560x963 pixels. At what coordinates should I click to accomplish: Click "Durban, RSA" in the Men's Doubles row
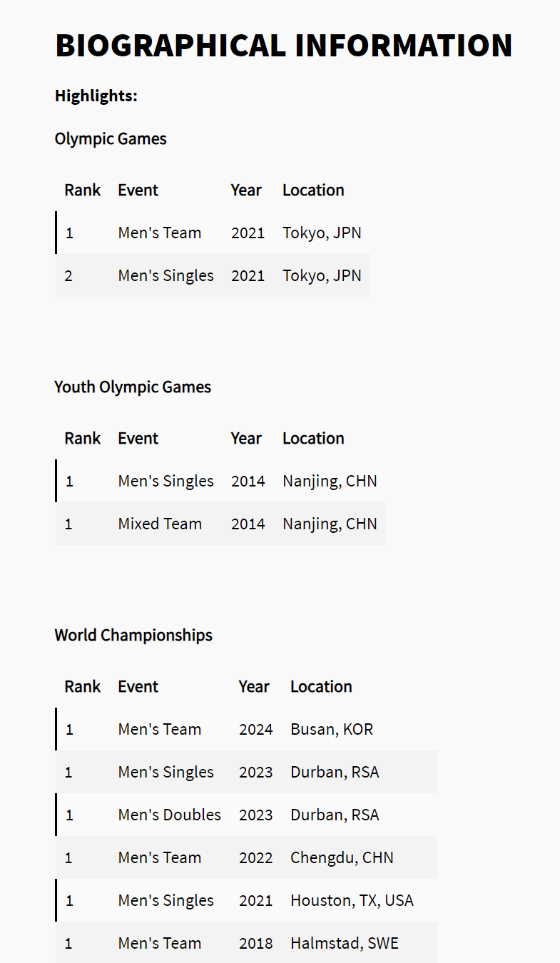335,815
